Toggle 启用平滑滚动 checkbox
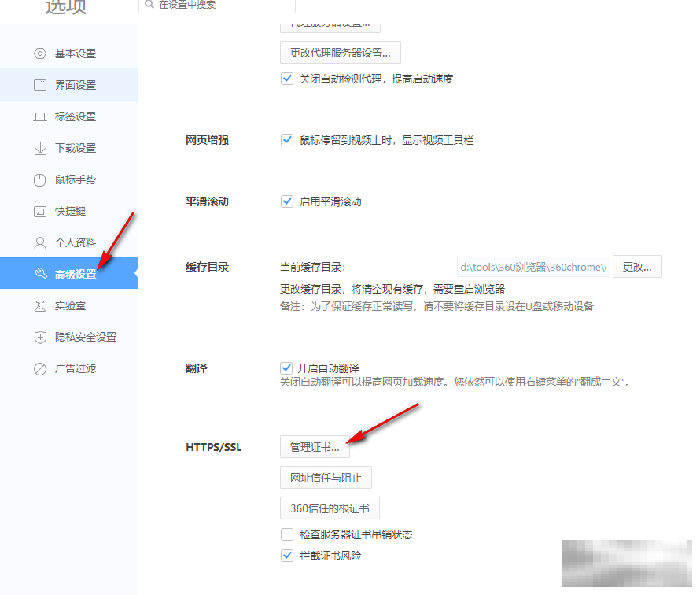 287,201
